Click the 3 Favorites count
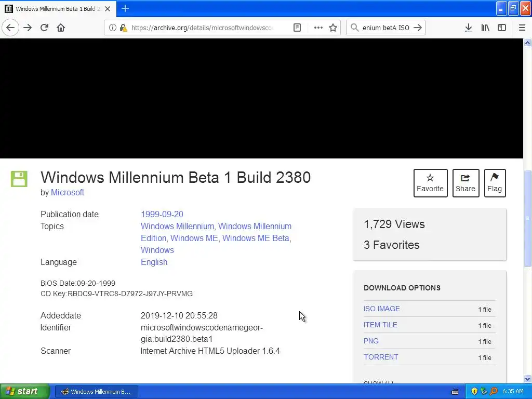532x399 pixels. [392, 245]
